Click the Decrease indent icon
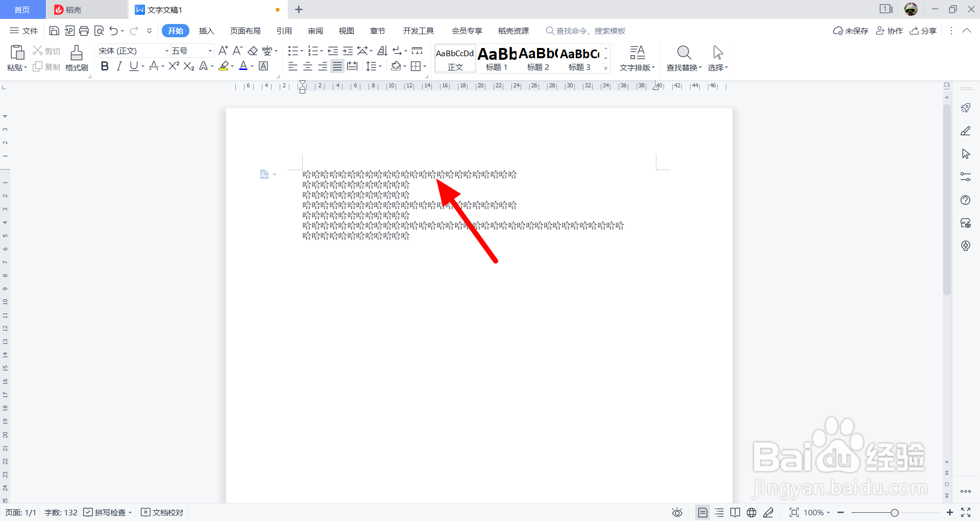This screenshot has height=521, width=980. click(333, 51)
